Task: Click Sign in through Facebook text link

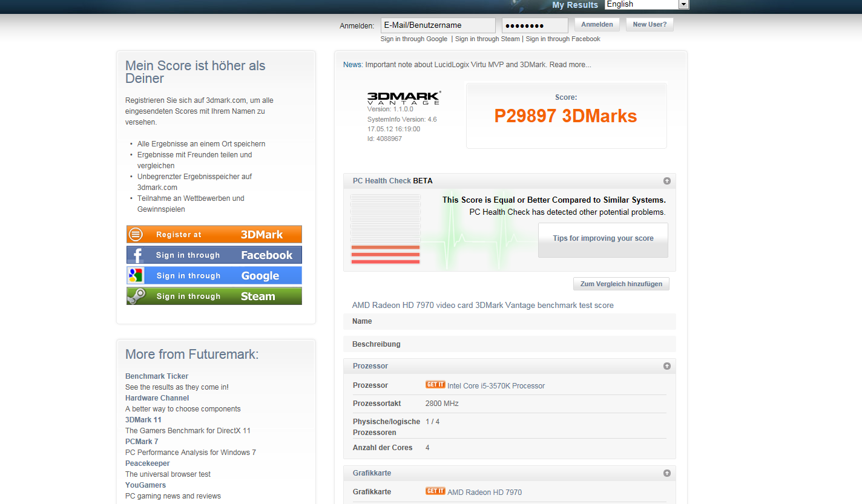Action: (563, 39)
